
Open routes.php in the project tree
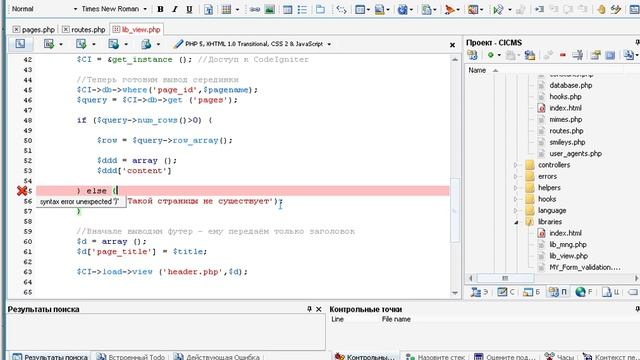click(566, 131)
